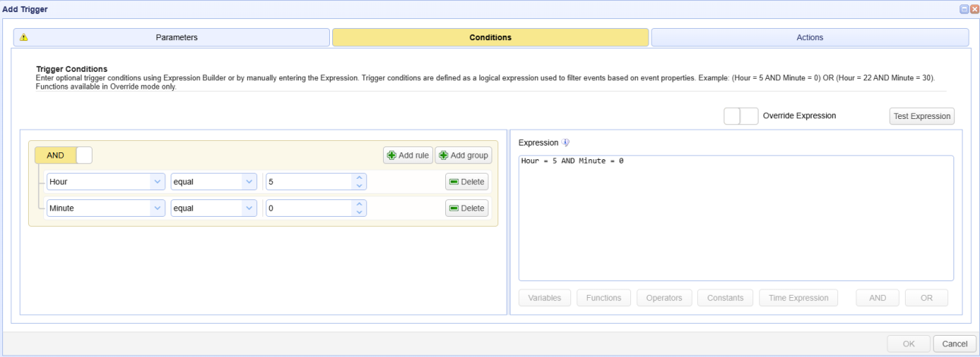
Task: Toggle the Override Expression switch
Action: point(740,116)
